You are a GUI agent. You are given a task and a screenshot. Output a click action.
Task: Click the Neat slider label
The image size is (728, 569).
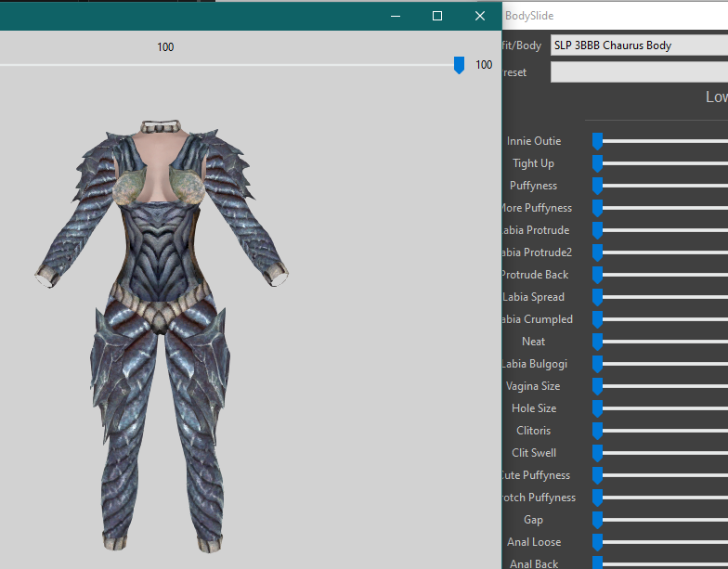[x=533, y=342]
